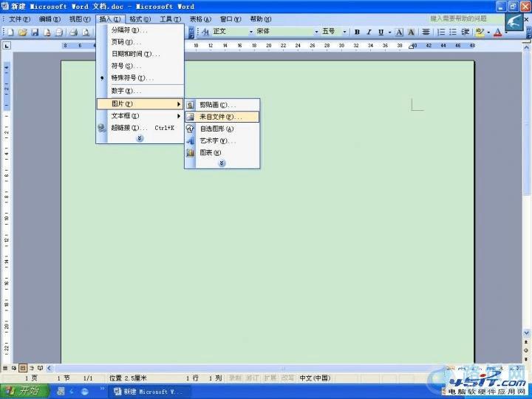Select 艺术字 in picture submenu
532x399 pixels.
[222, 141]
